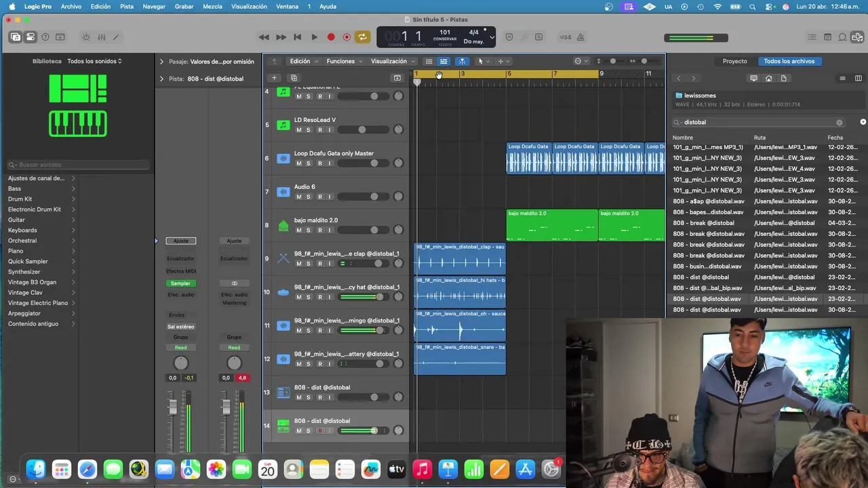
Task: Open the Synthesizer library category
Action: point(24,272)
